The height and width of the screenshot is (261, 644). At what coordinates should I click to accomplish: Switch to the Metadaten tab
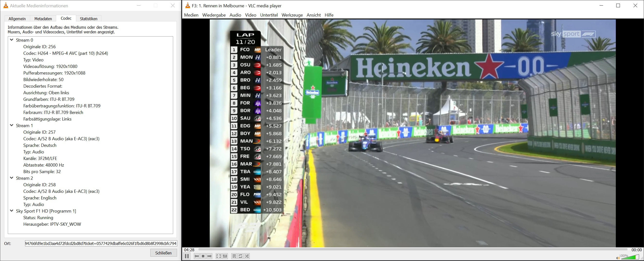pos(43,19)
